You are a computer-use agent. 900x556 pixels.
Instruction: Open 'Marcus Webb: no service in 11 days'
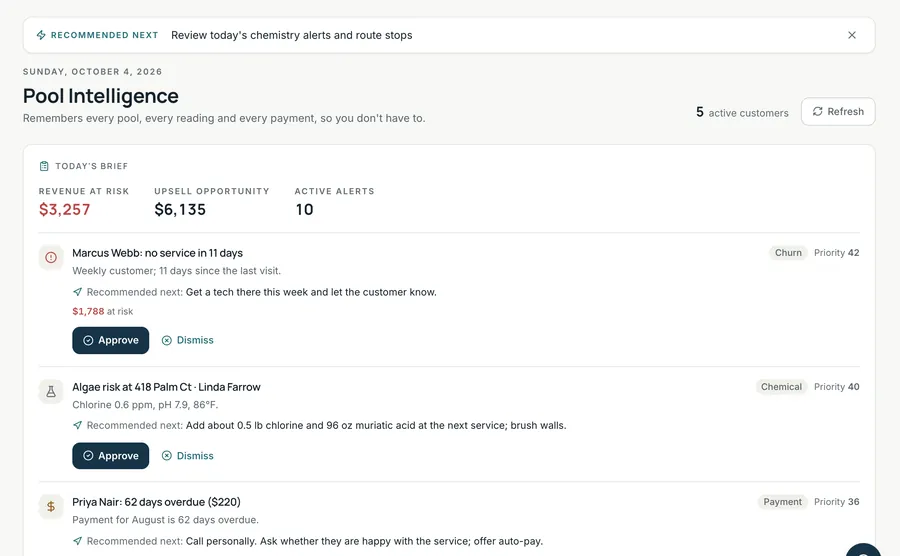pos(157,253)
